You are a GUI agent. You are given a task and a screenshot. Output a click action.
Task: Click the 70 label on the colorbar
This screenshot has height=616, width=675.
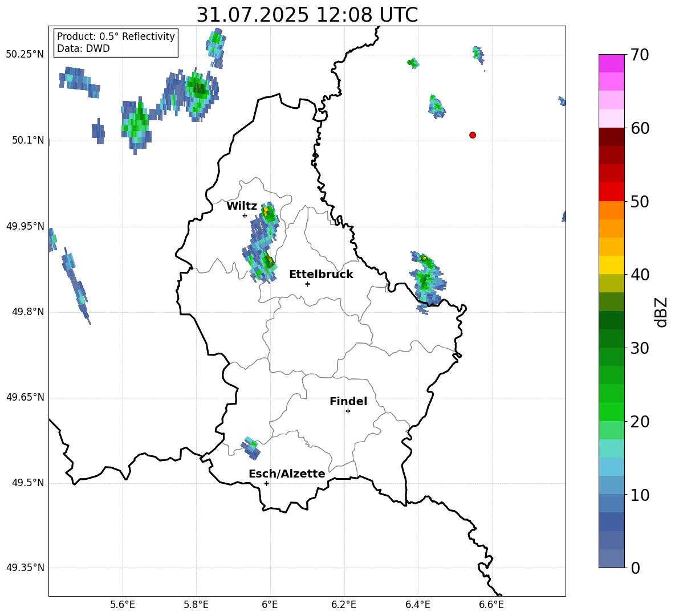[640, 55]
